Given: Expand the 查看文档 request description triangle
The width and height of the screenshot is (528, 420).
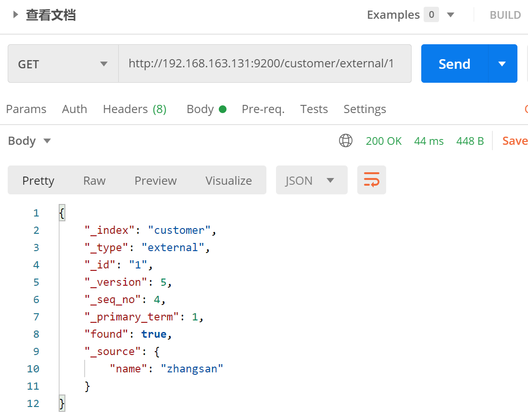Looking at the screenshot, I should [15, 14].
